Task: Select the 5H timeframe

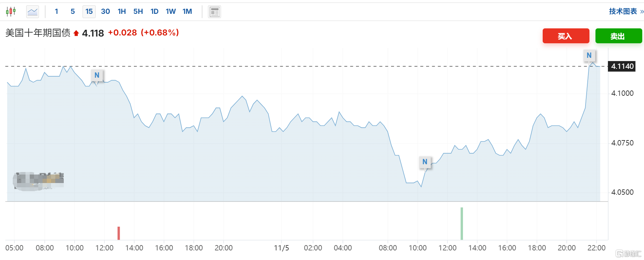Action: 138,12
